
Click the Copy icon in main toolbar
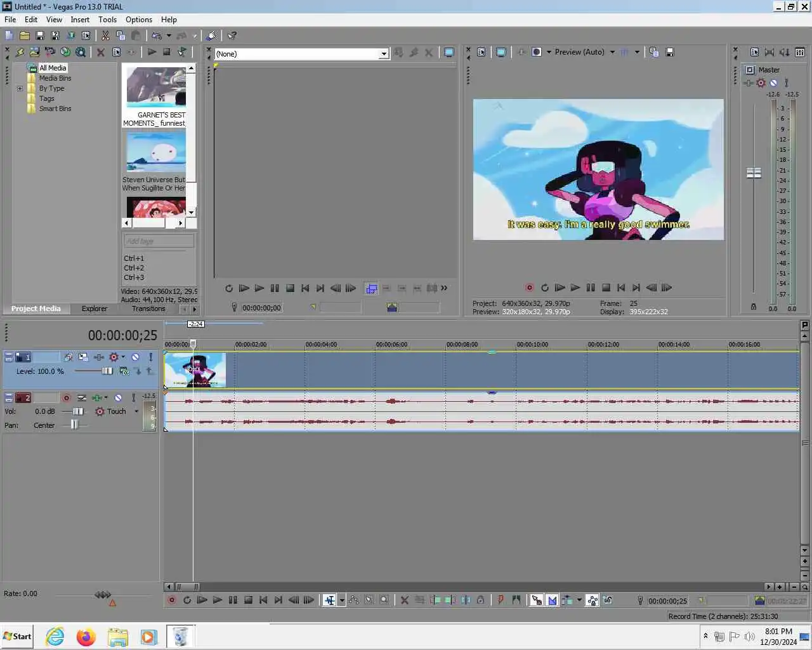point(121,36)
